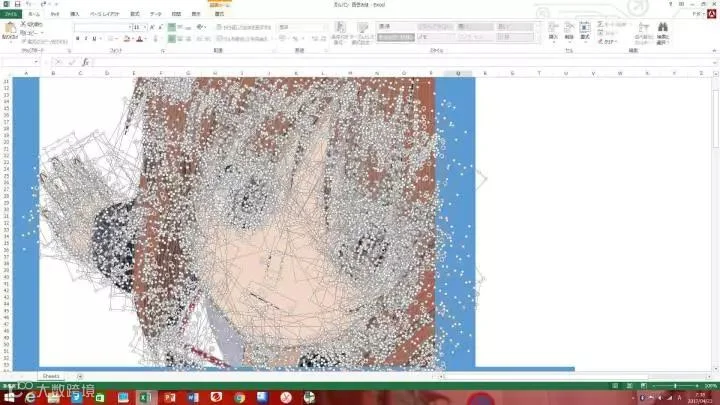
Task: Merge and center selected cells
Action: (242, 39)
